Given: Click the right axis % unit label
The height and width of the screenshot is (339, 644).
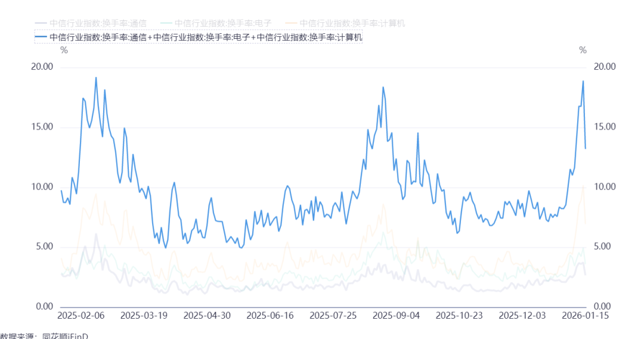Looking at the screenshot, I should 583,51.
